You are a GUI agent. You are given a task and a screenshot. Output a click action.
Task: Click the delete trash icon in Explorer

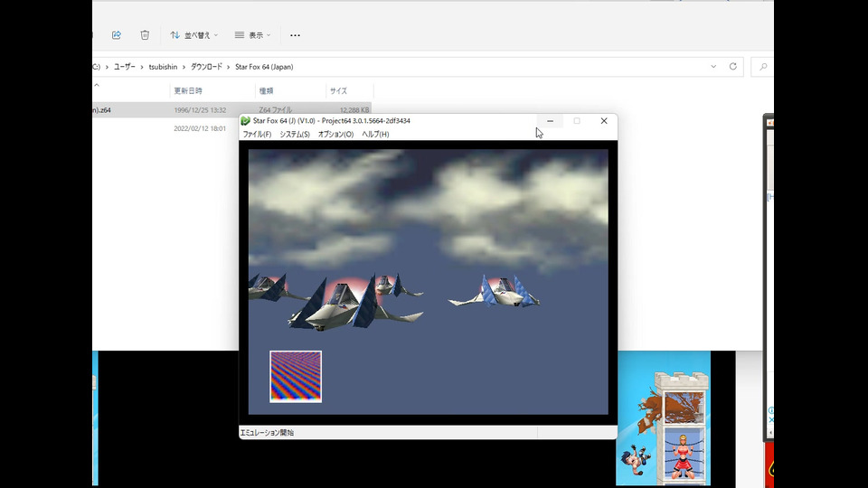[145, 35]
